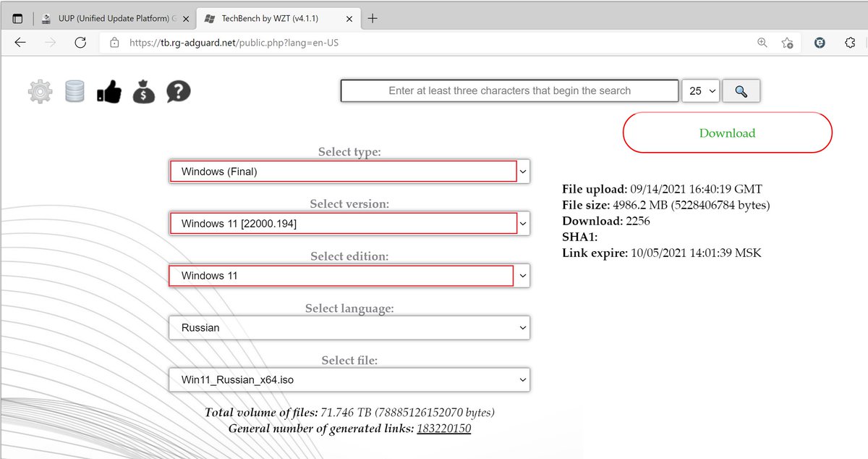868x459 pixels.
Task: Click the database stack icon
Action: tap(75, 91)
